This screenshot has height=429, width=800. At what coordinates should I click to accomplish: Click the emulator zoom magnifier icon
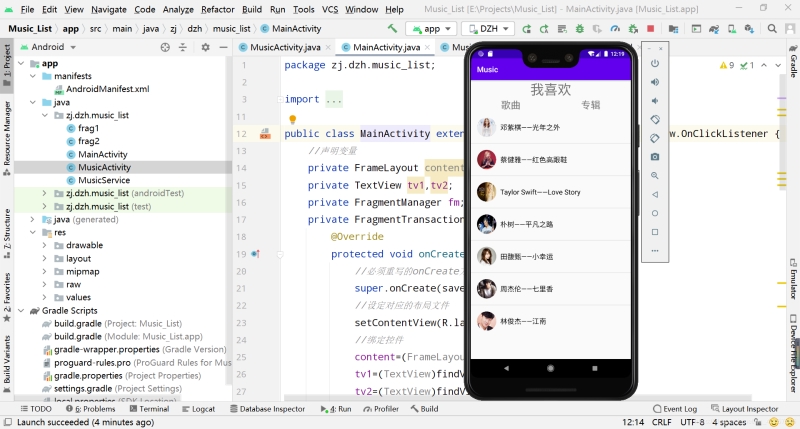click(655, 176)
